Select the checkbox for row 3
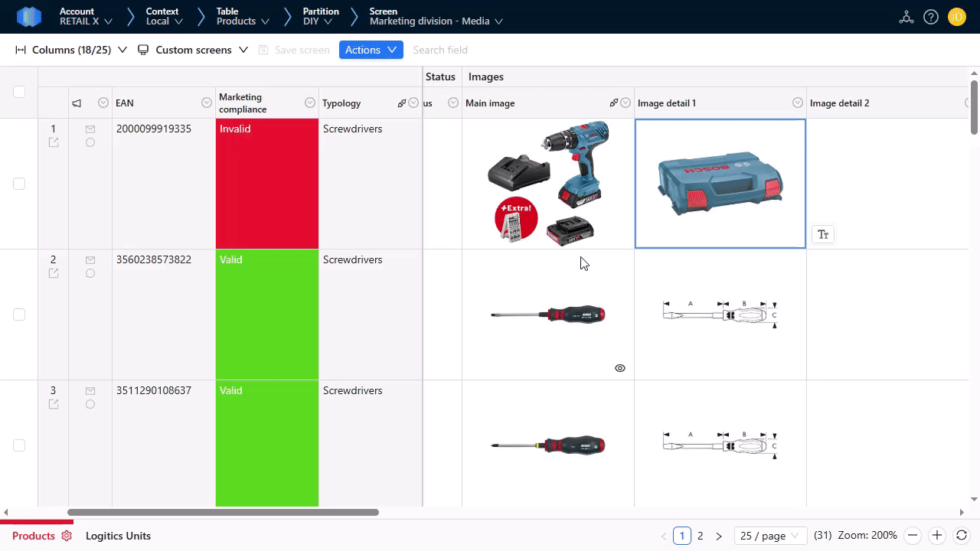 point(19,445)
